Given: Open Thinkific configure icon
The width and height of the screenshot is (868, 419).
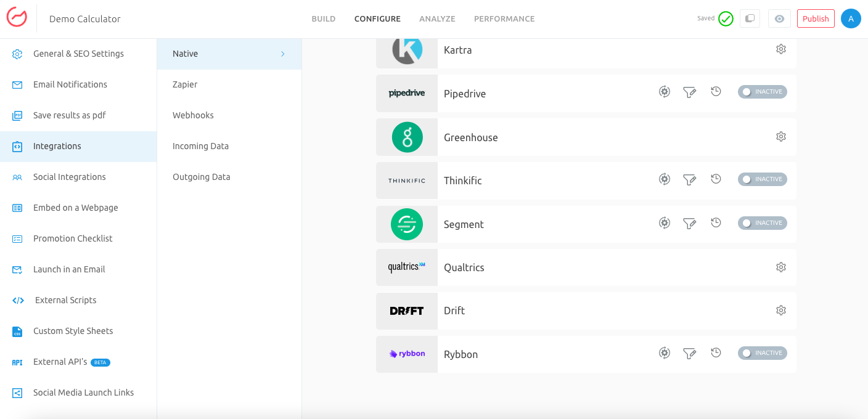Looking at the screenshot, I should point(665,179).
